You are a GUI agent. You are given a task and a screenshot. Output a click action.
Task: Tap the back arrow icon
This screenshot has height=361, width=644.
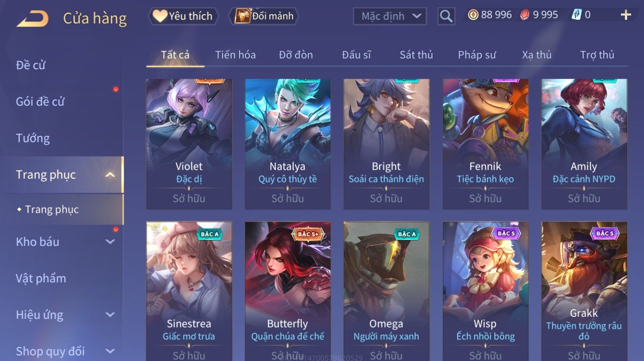click(x=32, y=18)
